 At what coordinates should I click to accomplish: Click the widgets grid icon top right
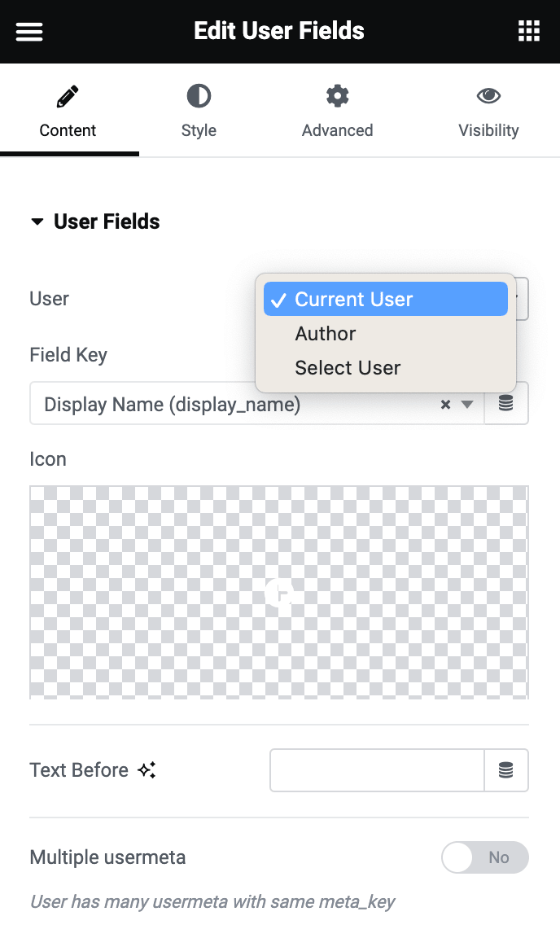point(529,31)
